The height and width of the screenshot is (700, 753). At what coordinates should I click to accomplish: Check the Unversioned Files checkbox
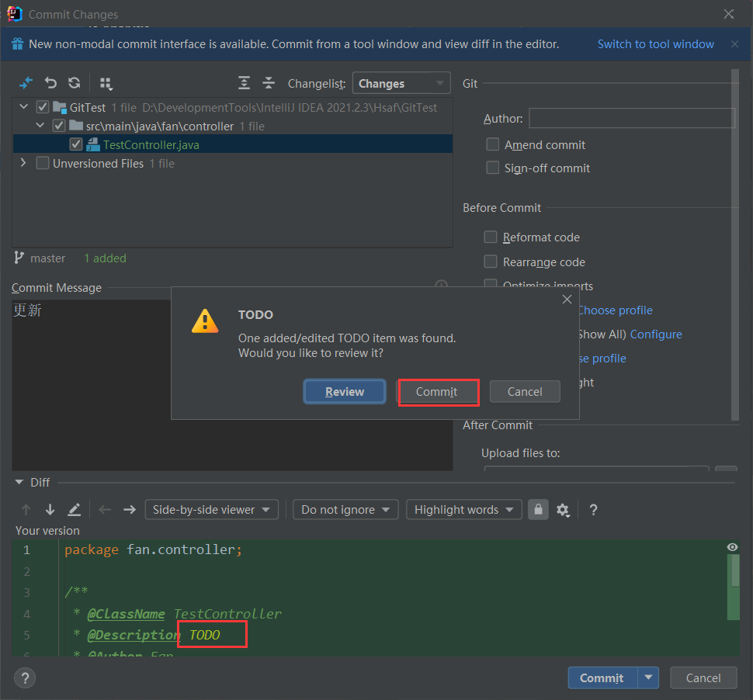42,163
